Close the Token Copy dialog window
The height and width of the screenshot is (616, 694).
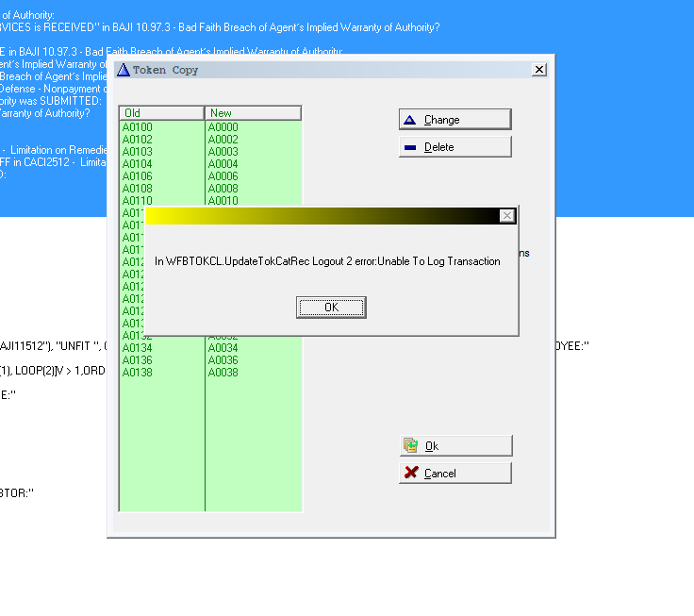pyautogui.click(x=538, y=70)
